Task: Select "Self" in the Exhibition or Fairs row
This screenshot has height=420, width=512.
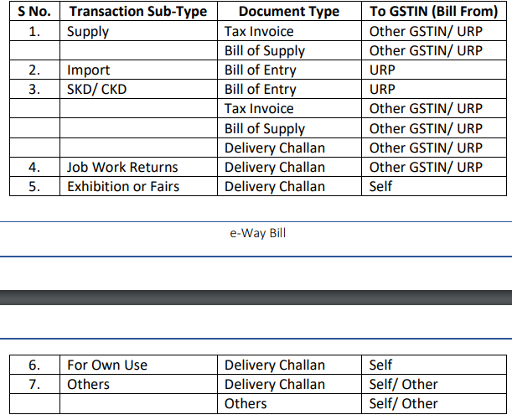Action: pos(380,186)
